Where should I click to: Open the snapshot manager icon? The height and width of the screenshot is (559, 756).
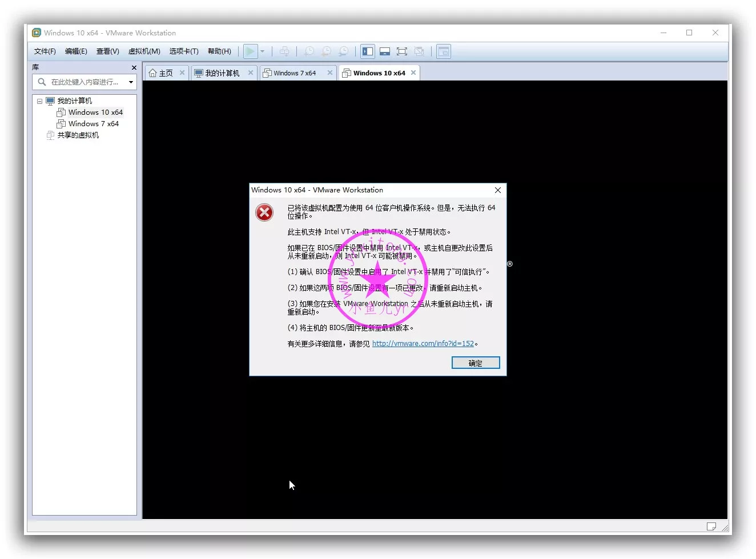(343, 51)
